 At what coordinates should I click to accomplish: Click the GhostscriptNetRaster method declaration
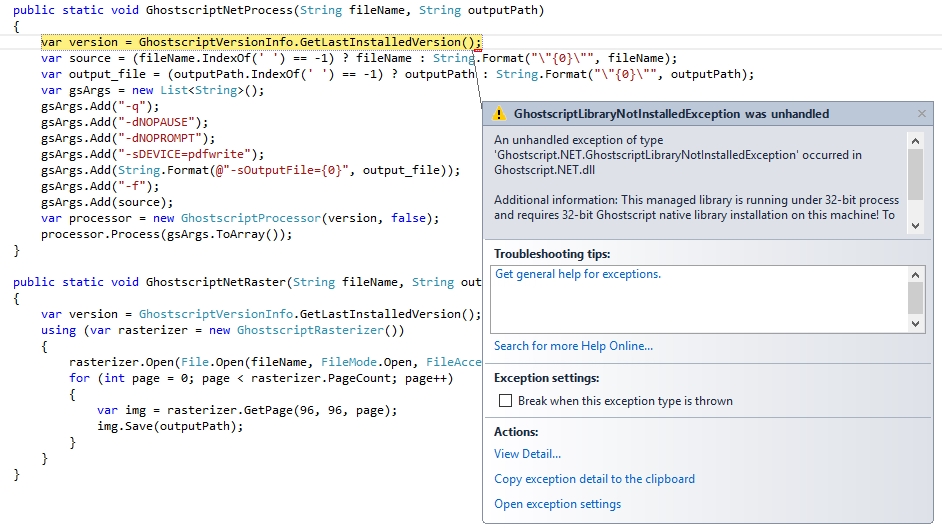(x=247, y=282)
